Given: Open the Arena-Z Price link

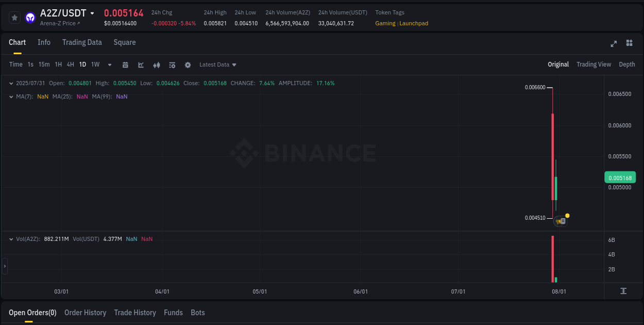Looking at the screenshot, I should tap(58, 23).
